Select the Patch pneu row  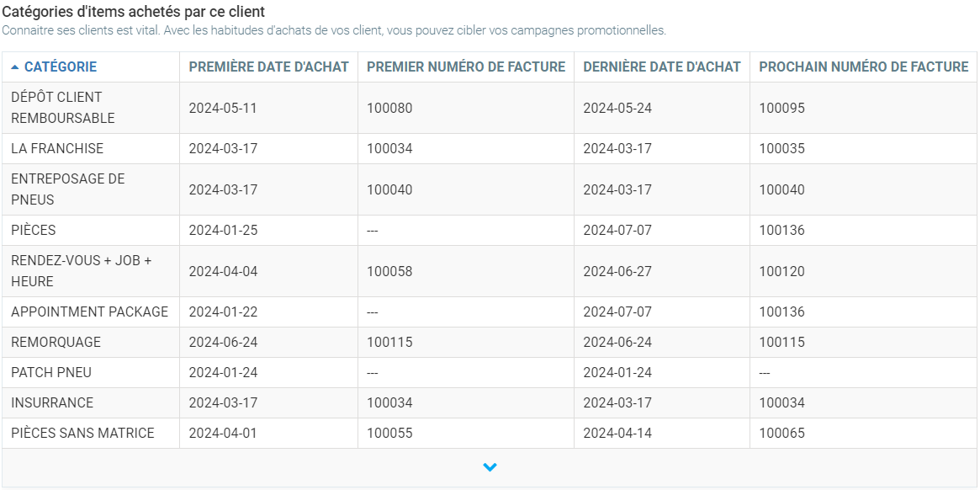click(51, 373)
